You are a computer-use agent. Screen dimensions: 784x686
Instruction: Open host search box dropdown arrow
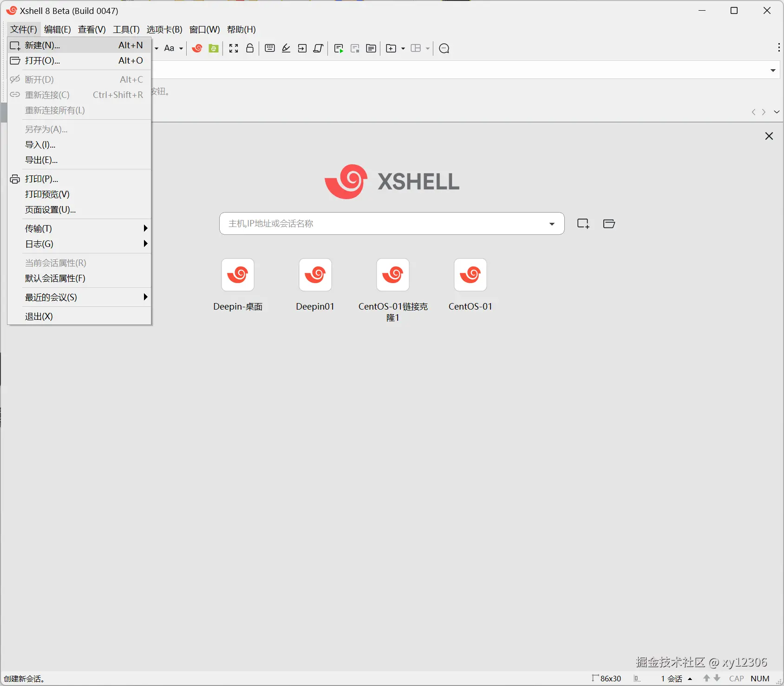pos(552,224)
